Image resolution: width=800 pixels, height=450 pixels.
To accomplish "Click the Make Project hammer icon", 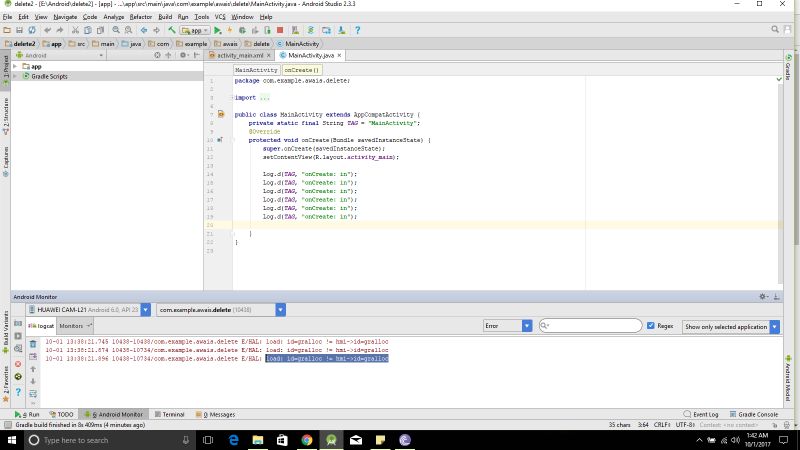I will 172,30.
